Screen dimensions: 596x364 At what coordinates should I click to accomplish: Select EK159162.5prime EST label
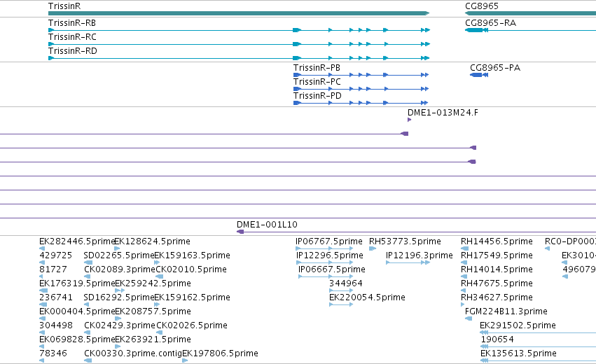point(193,297)
